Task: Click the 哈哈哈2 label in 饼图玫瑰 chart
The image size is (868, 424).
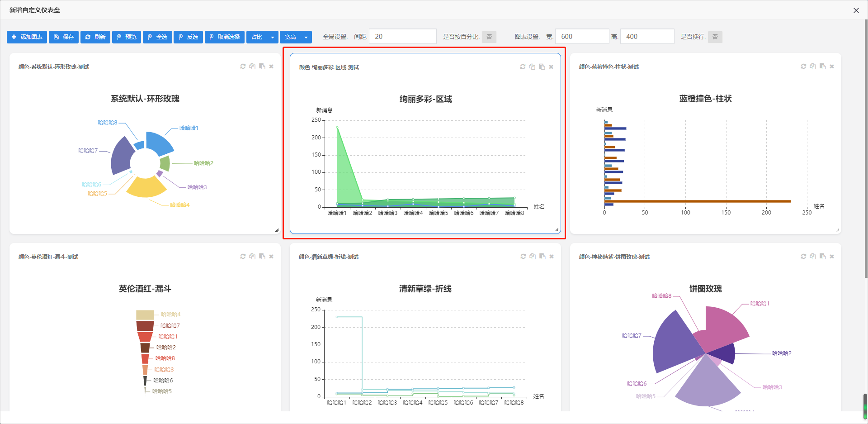Action: 782,353
